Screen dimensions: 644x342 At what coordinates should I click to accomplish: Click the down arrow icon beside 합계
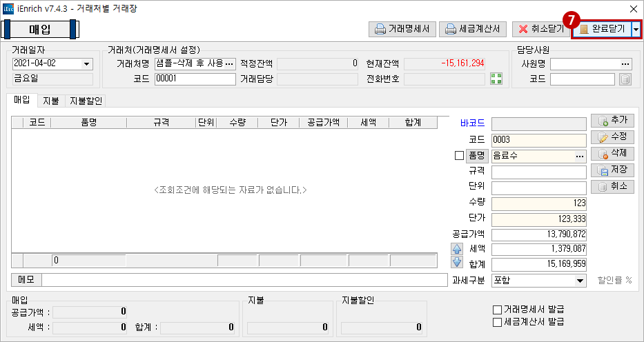point(457,263)
